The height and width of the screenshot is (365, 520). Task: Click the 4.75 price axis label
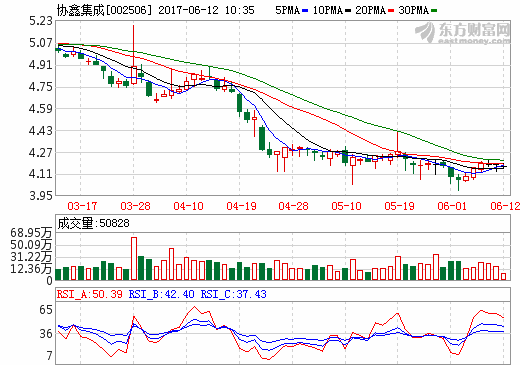tap(41, 87)
